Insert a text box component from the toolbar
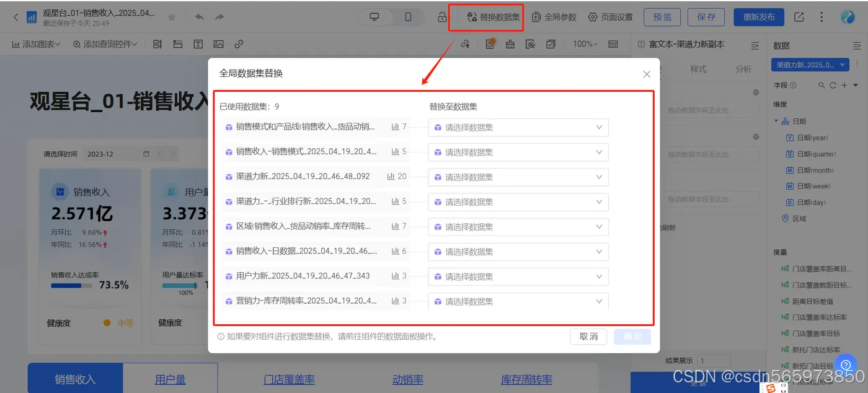This screenshot has width=868, height=393. 198,44
